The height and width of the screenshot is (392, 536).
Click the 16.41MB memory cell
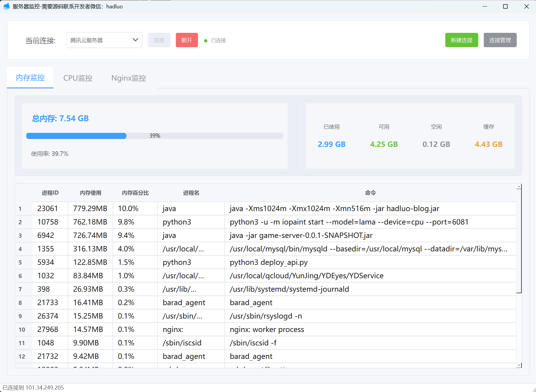(x=90, y=302)
